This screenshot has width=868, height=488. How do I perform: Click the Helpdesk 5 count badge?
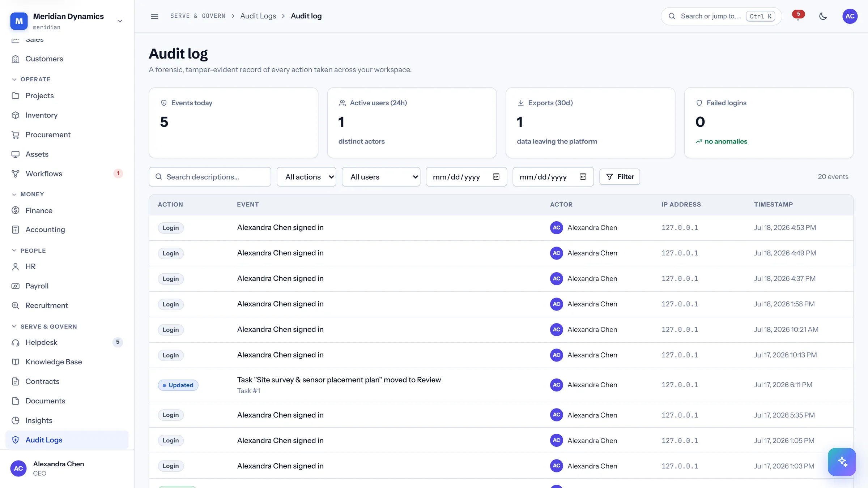click(118, 342)
